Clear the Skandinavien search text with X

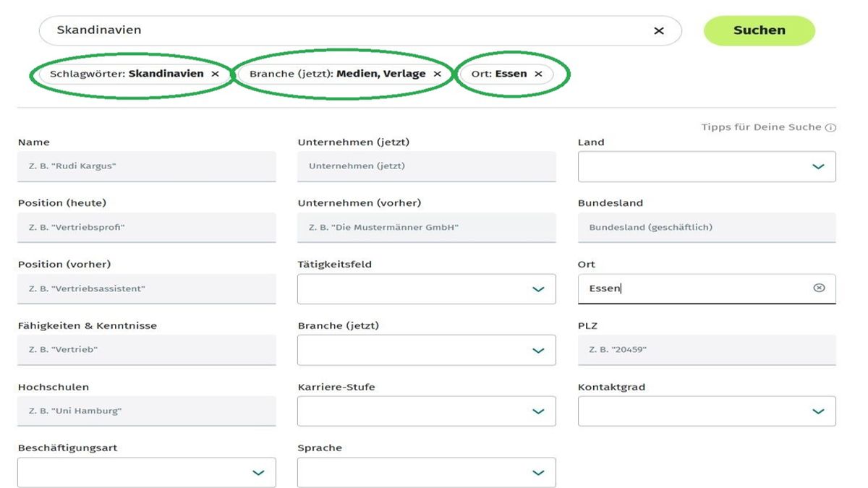click(658, 31)
